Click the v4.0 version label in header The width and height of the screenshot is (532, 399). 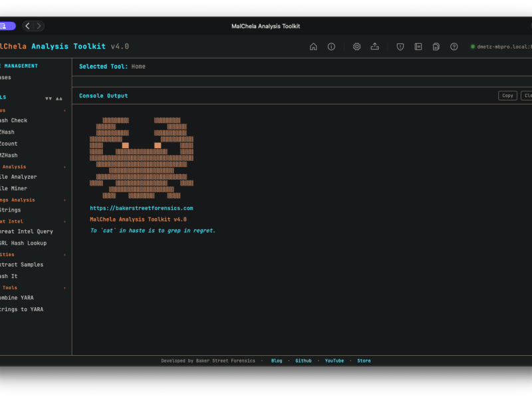coord(120,46)
